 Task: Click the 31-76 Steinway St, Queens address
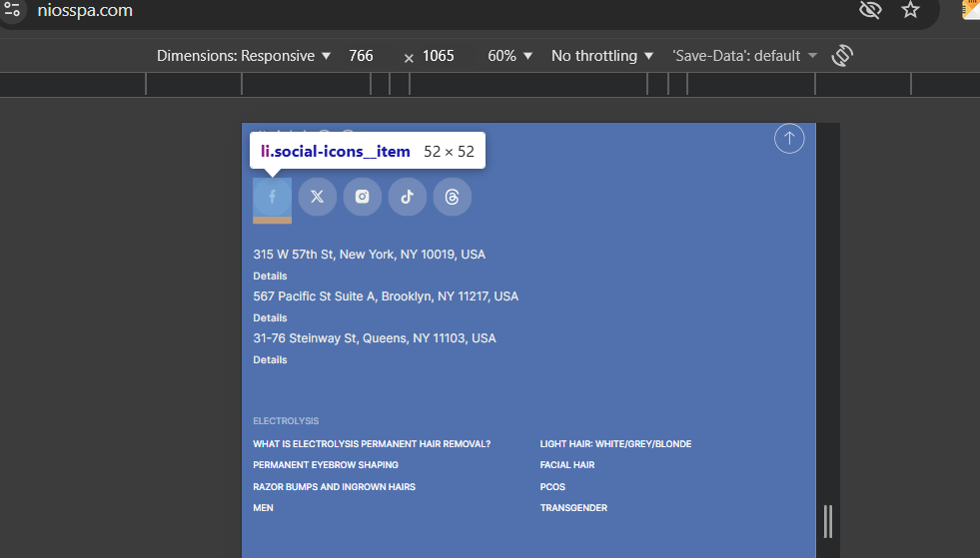[375, 338]
